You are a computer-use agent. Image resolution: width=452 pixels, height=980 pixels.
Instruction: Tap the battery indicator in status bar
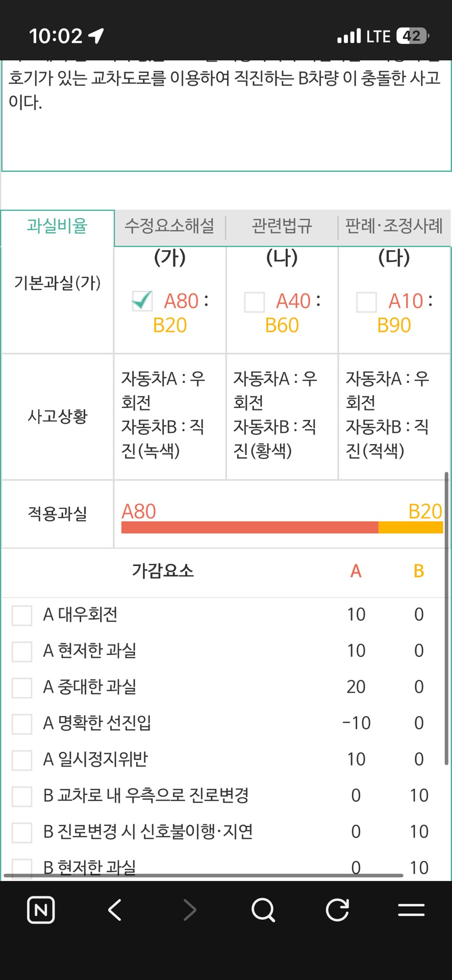tap(413, 36)
